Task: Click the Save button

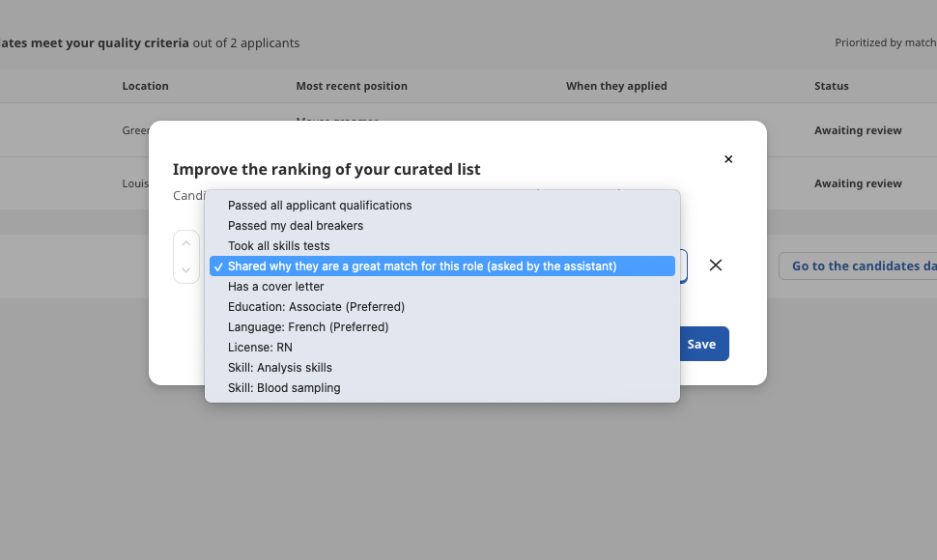Action: [x=701, y=343]
